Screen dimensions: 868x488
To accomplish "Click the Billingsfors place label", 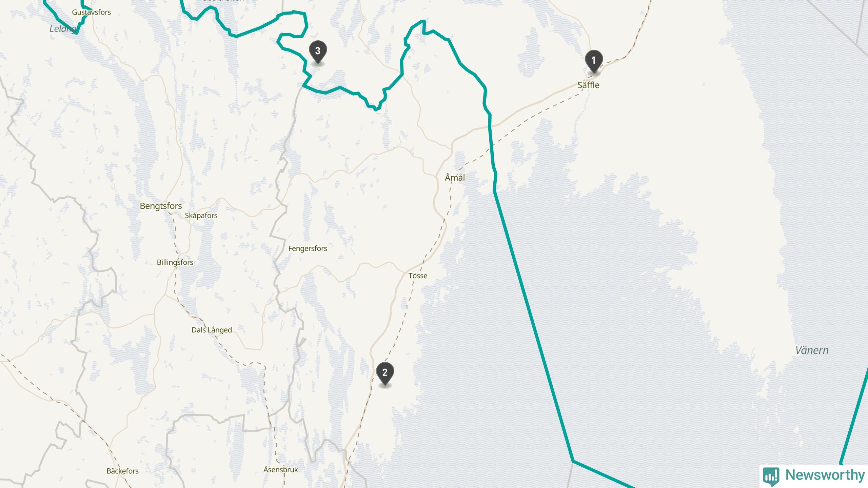I will coord(175,262).
